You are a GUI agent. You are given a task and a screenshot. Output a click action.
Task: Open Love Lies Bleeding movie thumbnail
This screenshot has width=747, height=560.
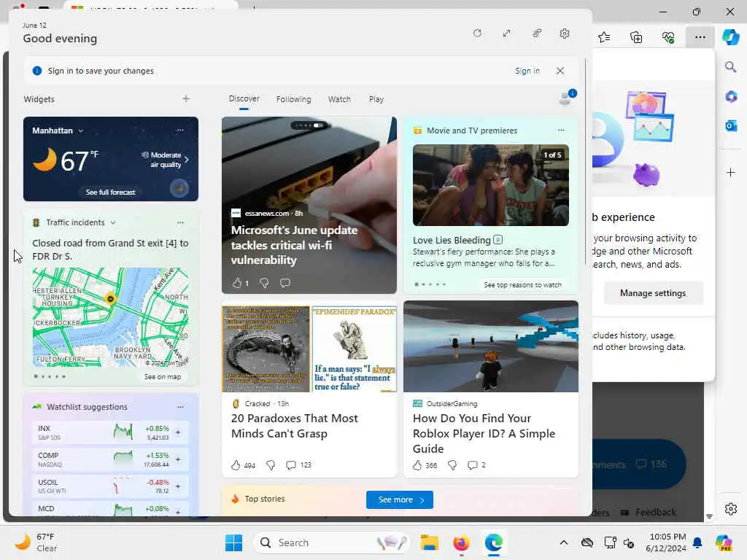(x=491, y=185)
